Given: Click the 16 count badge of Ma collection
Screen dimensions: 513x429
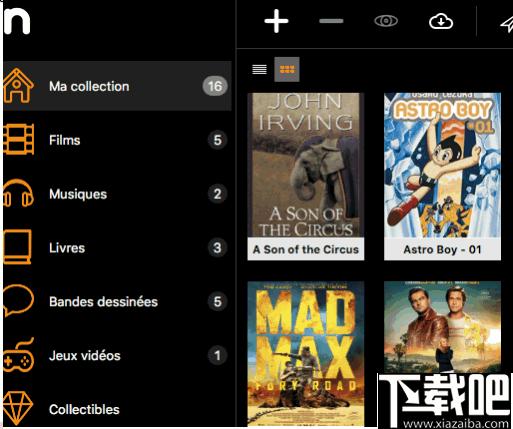Looking at the screenshot, I should pos(215,86).
